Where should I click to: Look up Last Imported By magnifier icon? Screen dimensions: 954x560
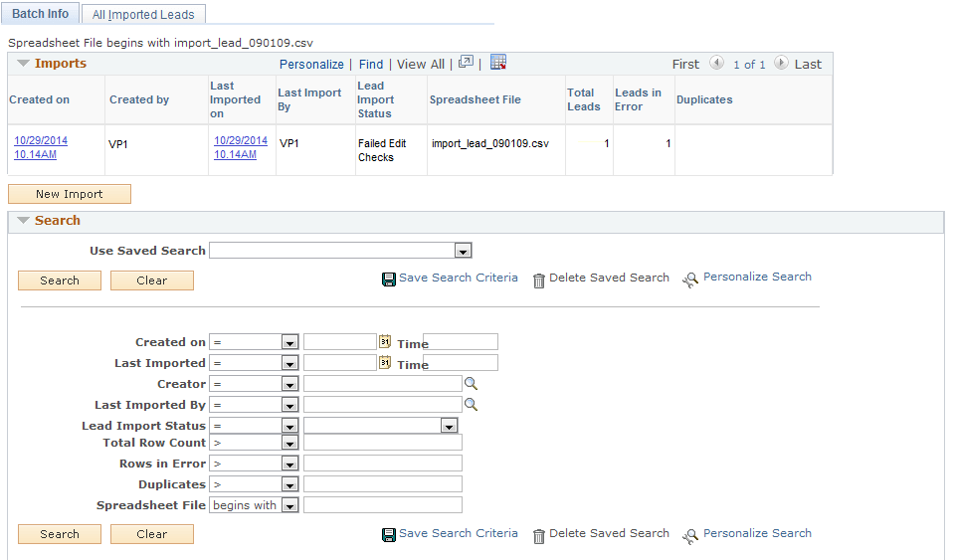471,405
